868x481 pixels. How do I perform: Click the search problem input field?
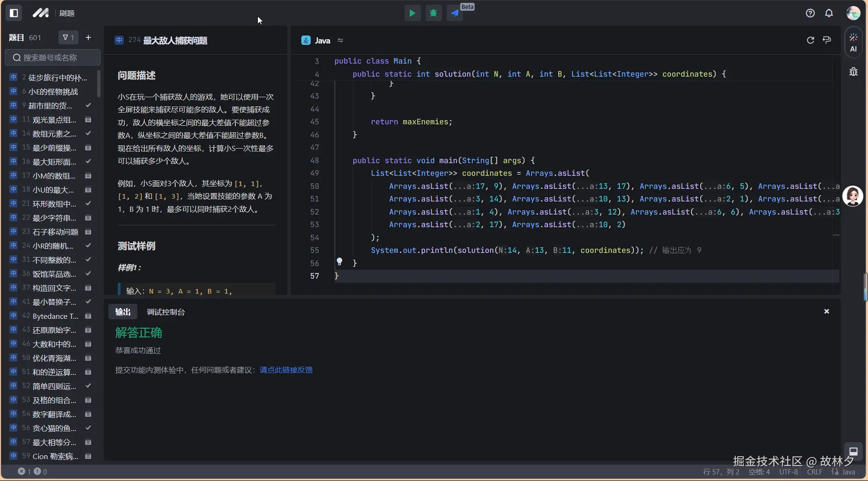click(x=52, y=57)
